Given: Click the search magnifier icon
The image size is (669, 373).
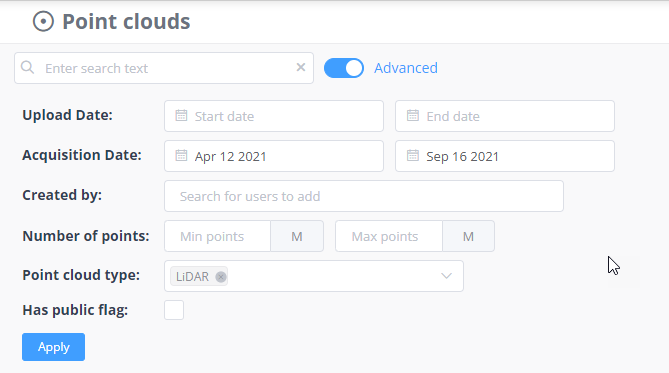Looking at the screenshot, I should [x=27, y=67].
